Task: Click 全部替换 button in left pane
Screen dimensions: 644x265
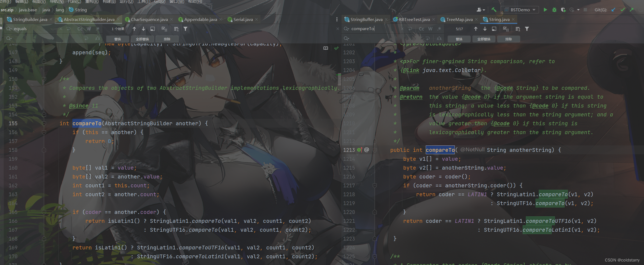Action: click(142, 39)
